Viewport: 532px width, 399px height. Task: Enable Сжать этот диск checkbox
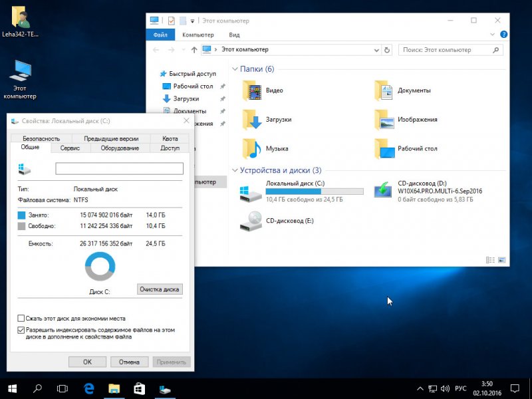tap(21, 319)
